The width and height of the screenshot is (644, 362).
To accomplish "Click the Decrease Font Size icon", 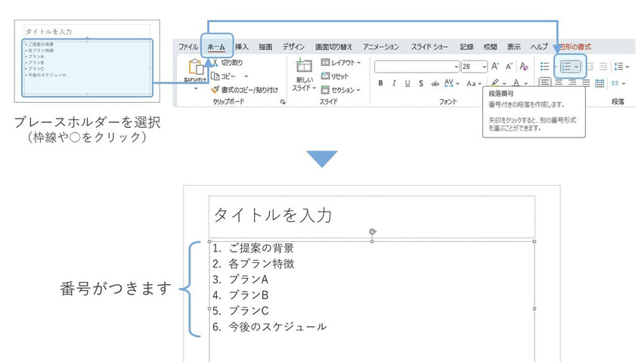I will click(x=509, y=66).
